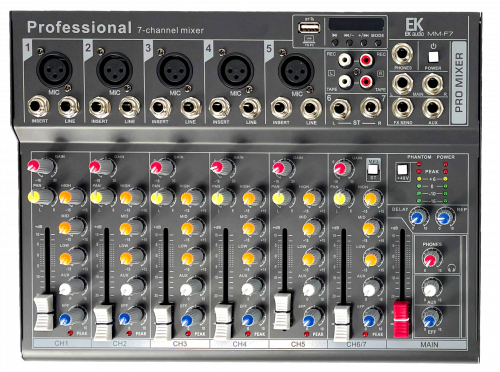Toggle the white POWER switch
500x372 pixels.
point(433,57)
